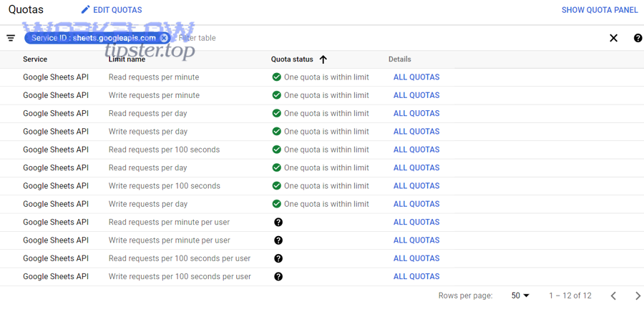The width and height of the screenshot is (644, 312).
Task: Open ALL QUOTAS in the Write requests per 100 seconds row
Action: [x=416, y=185]
